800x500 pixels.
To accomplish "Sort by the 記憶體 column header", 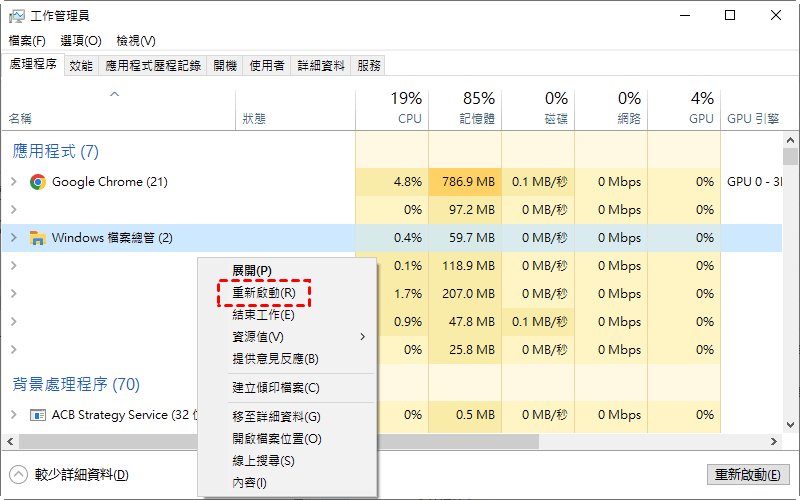I will pos(465,109).
